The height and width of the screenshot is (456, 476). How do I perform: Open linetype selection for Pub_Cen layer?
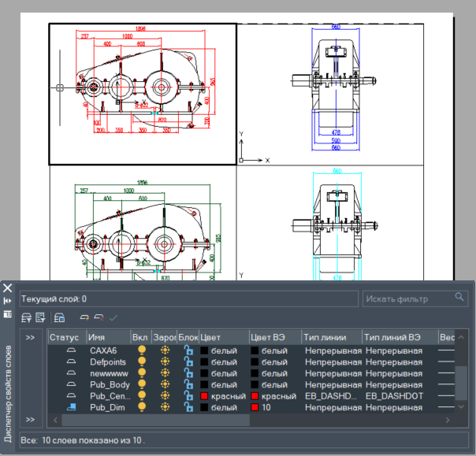pos(331,395)
